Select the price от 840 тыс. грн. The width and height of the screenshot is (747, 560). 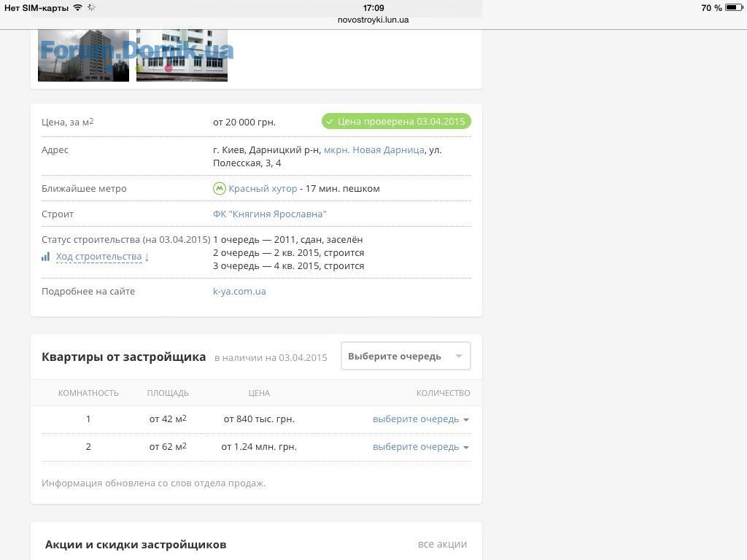(x=259, y=419)
